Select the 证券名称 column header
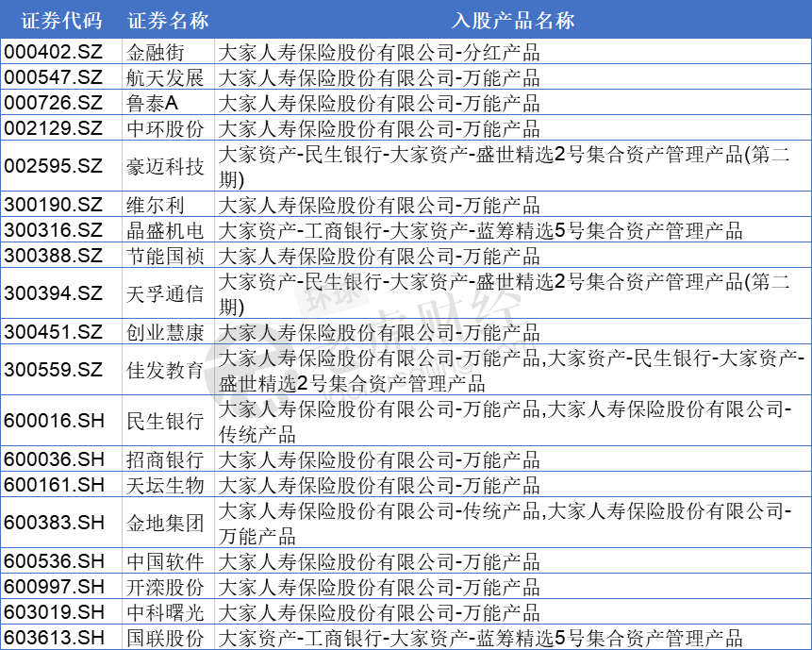812x650 pixels. coord(168,21)
